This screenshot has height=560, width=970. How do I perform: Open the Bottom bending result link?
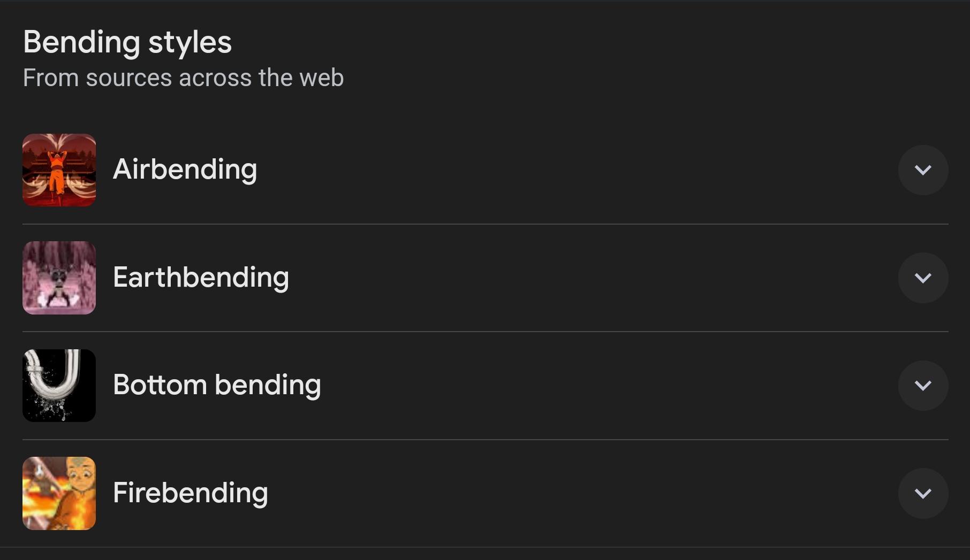217,385
